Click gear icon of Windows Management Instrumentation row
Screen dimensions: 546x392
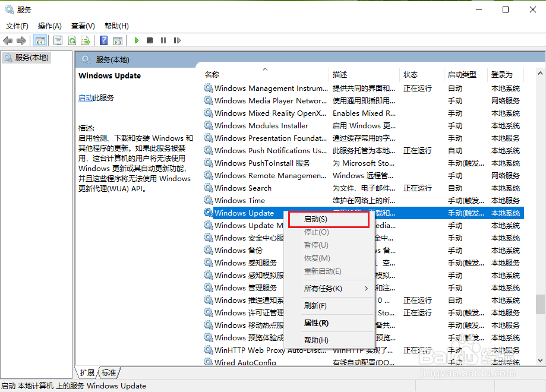(208, 88)
